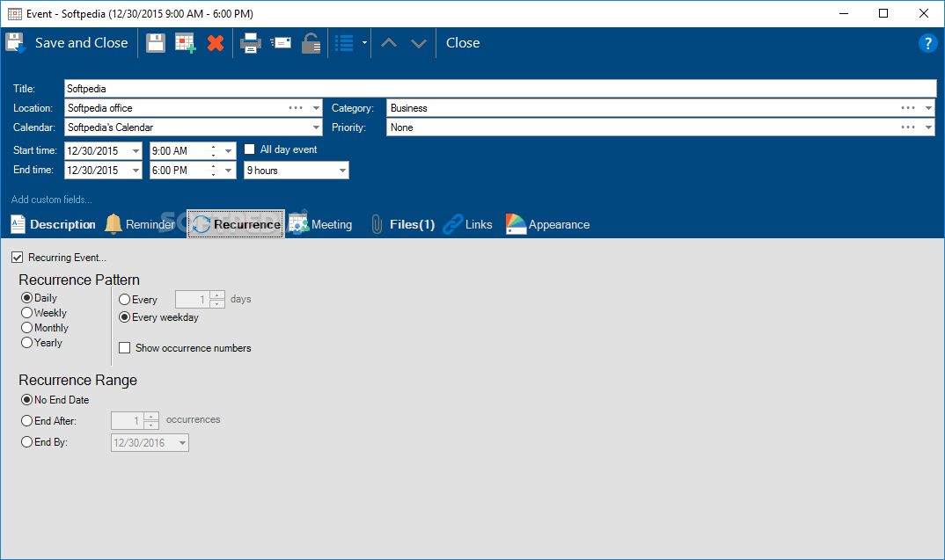Image resolution: width=945 pixels, height=560 pixels.
Task: Switch to the Meeting tab
Action: click(x=320, y=224)
